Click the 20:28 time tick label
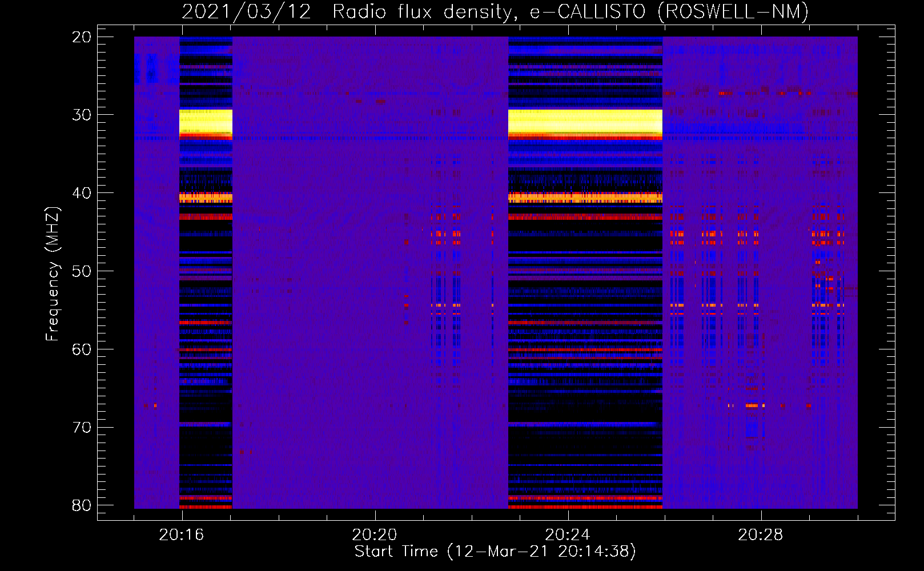The height and width of the screenshot is (571, 924). click(761, 535)
